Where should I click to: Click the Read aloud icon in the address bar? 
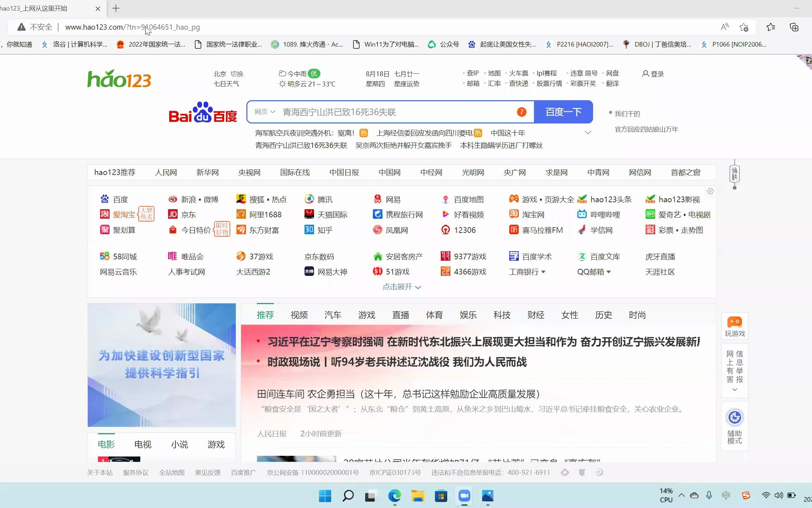(x=725, y=27)
